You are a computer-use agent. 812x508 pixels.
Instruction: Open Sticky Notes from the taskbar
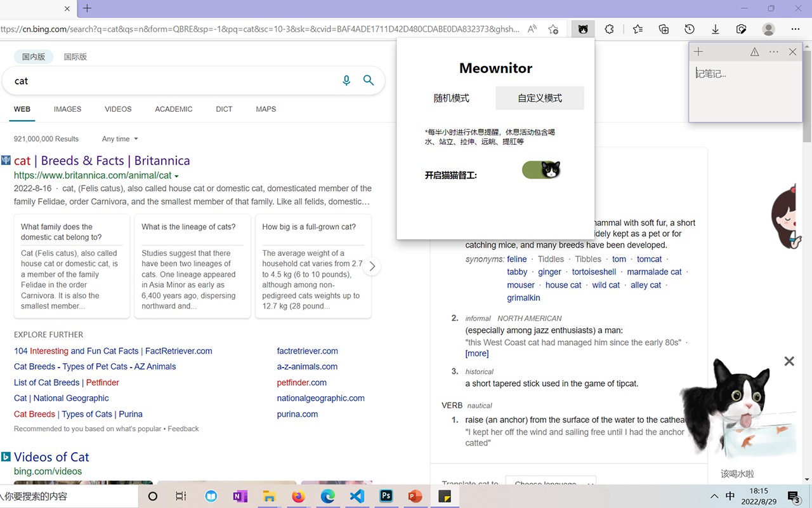pos(445,497)
